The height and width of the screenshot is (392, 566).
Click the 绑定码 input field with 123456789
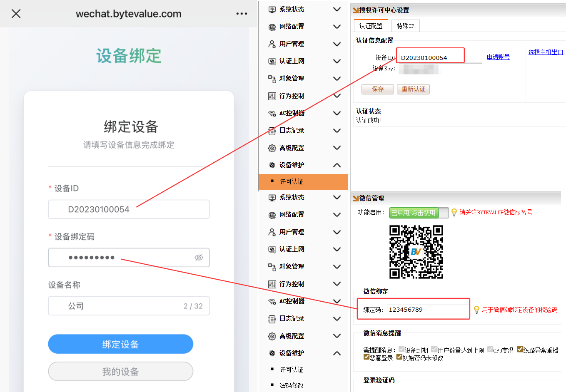coord(427,310)
